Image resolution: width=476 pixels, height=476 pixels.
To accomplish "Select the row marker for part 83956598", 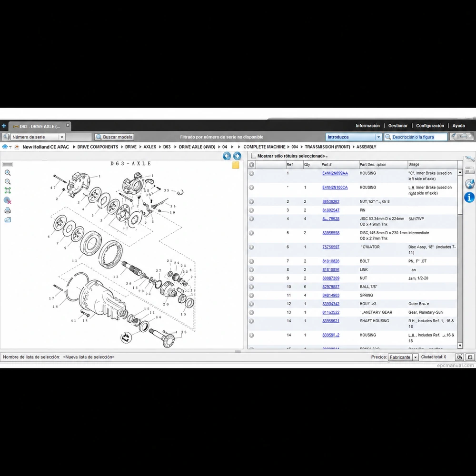I will 251,233.
